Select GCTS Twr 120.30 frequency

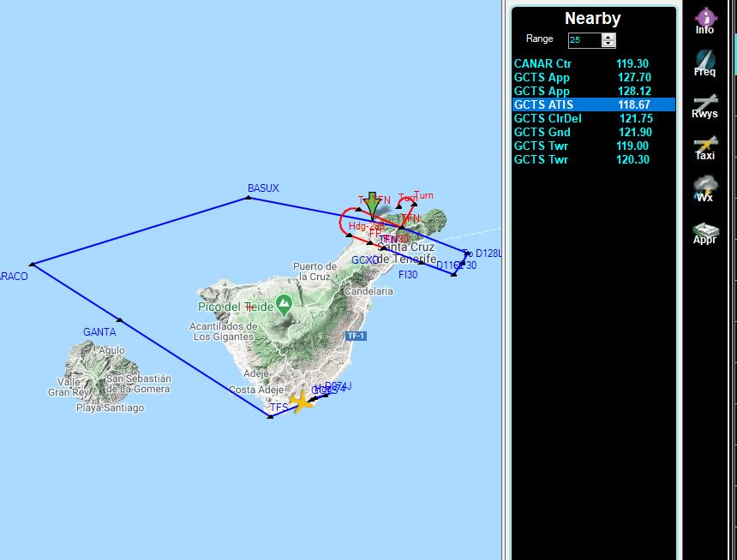594,159
